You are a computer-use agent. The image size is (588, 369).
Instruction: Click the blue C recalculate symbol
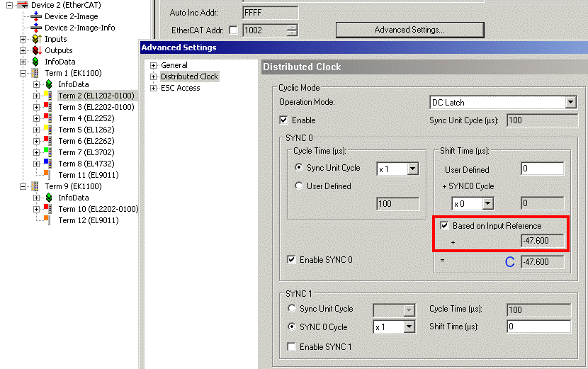point(509,262)
